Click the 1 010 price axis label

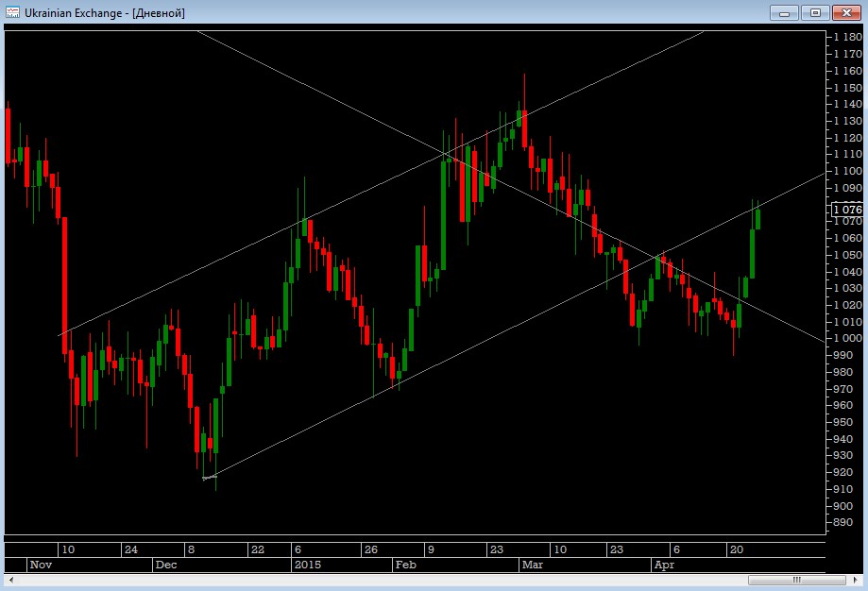tap(847, 322)
